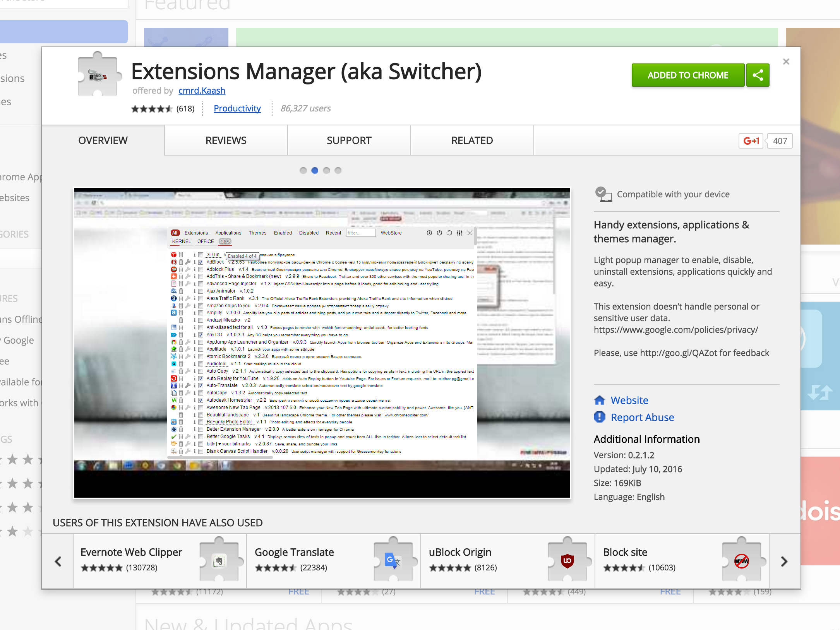Click the Extensions Manager puzzle piece icon
This screenshot has width=840, height=630.
[x=98, y=75]
